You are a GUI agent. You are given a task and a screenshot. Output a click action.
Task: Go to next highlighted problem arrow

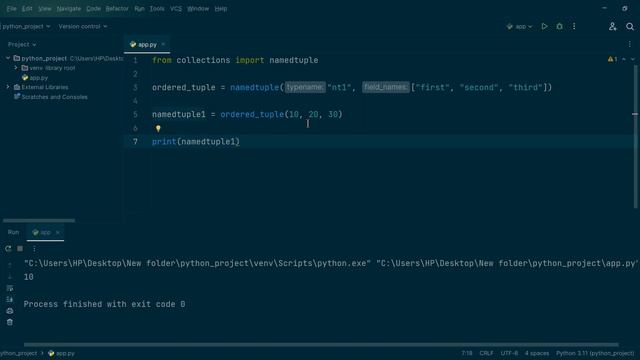pos(633,59)
